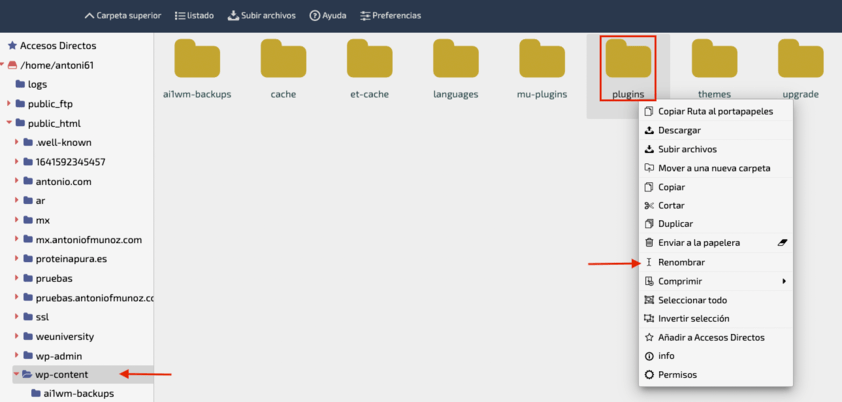Screen dimensions: 842x402
Task: Open the themes folder icon
Action: pos(714,58)
